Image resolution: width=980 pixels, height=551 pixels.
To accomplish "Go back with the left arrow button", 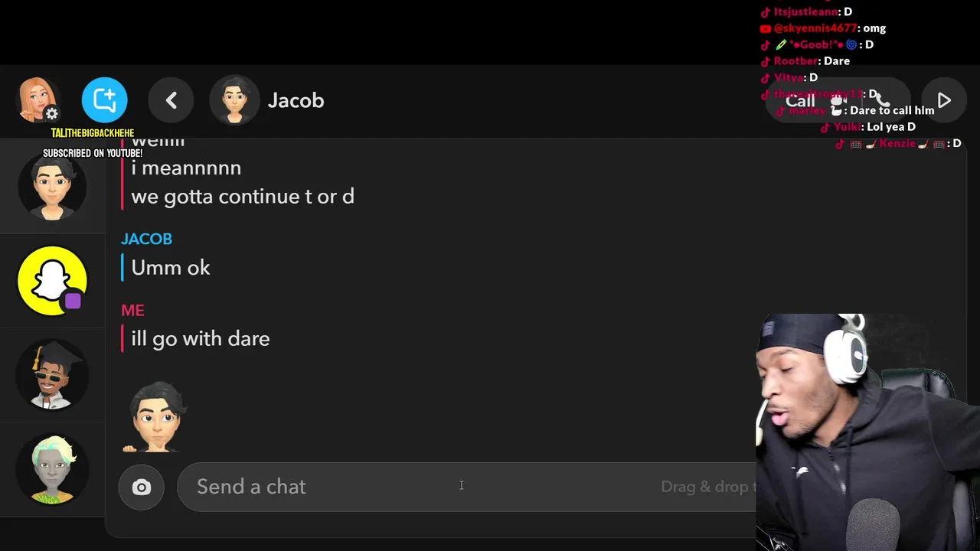I will pos(171,100).
